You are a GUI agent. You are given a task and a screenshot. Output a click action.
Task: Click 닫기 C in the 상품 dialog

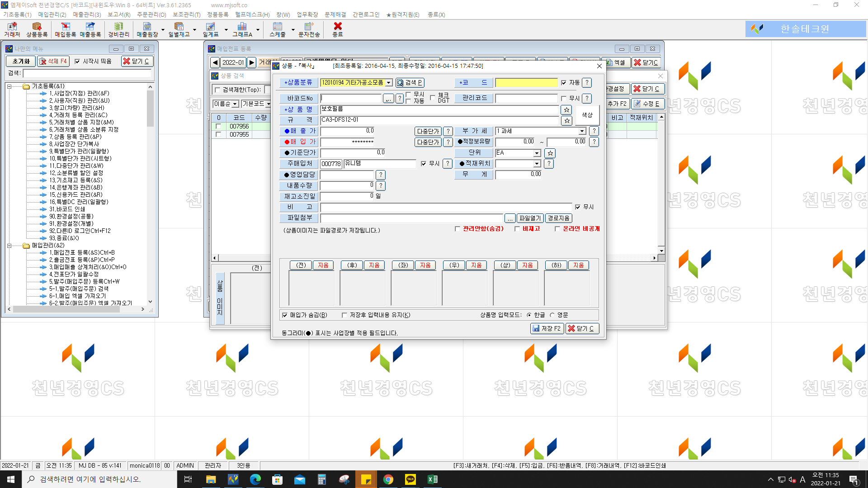tap(582, 329)
